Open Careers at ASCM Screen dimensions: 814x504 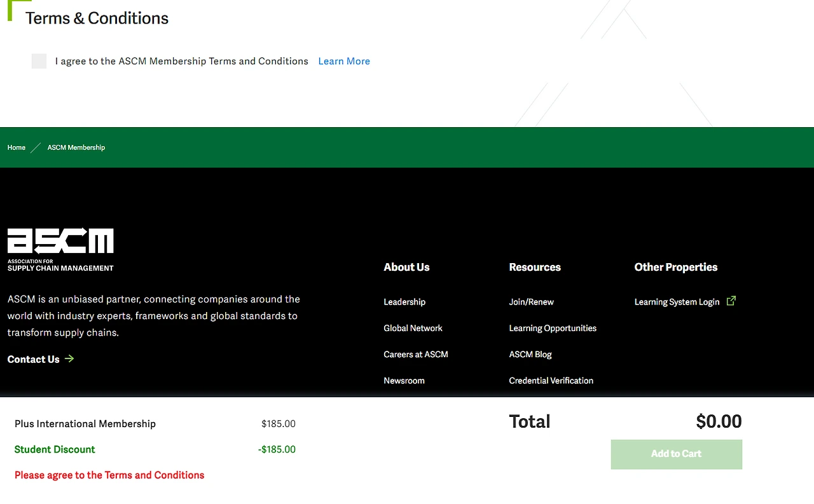point(416,354)
